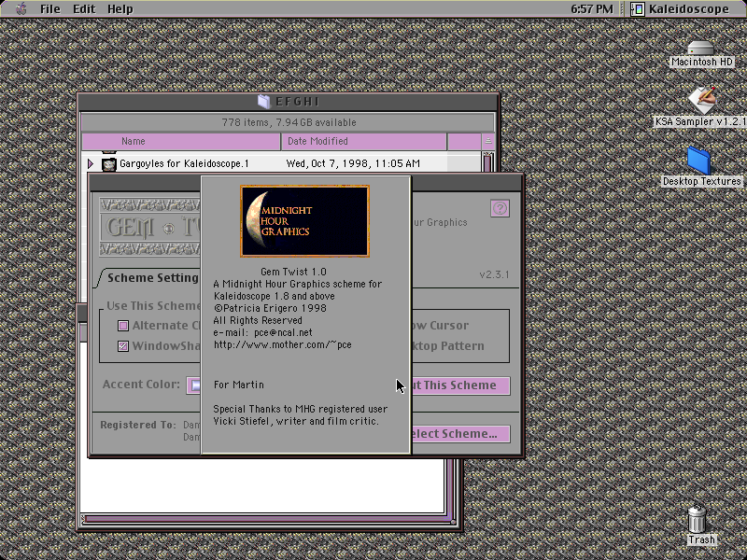Expand the Gargoyles for Kaleidoscope.1 folder triangle
Screen dimensions: 747x560
pyautogui.click(x=91, y=164)
